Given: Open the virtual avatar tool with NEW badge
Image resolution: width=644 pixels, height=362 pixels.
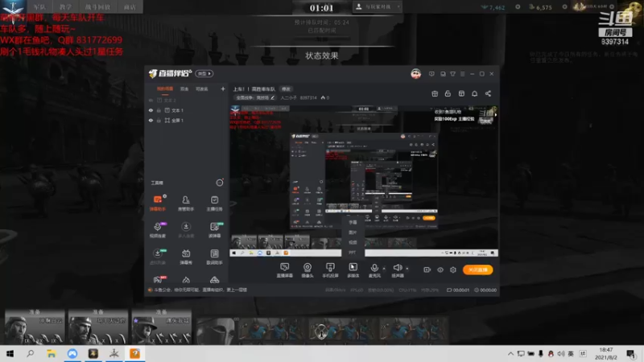Looking at the screenshot, I should click(x=158, y=257).
